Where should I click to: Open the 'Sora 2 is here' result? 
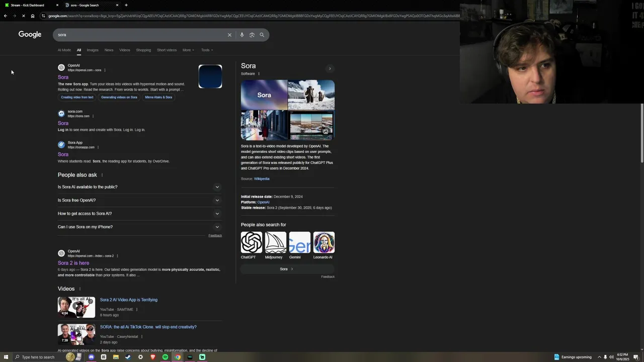pyautogui.click(x=73, y=263)
